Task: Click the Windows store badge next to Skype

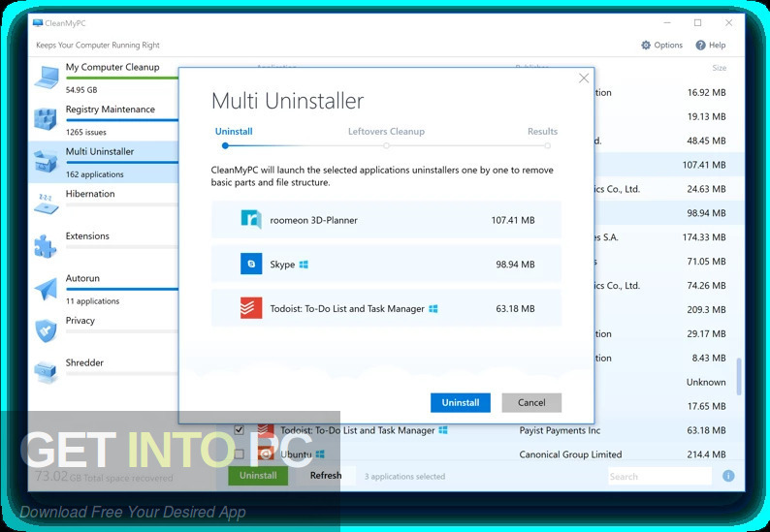Action: [x=304, y=265]
